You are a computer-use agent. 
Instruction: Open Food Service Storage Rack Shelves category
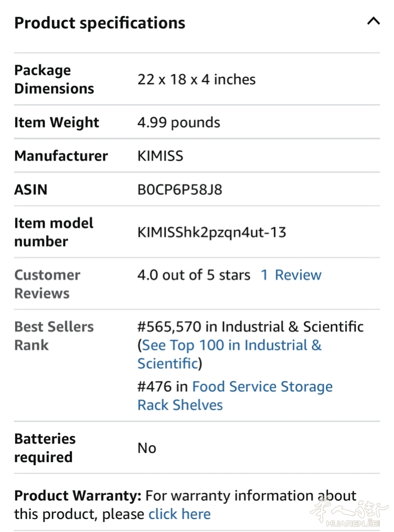click(262, 387)
